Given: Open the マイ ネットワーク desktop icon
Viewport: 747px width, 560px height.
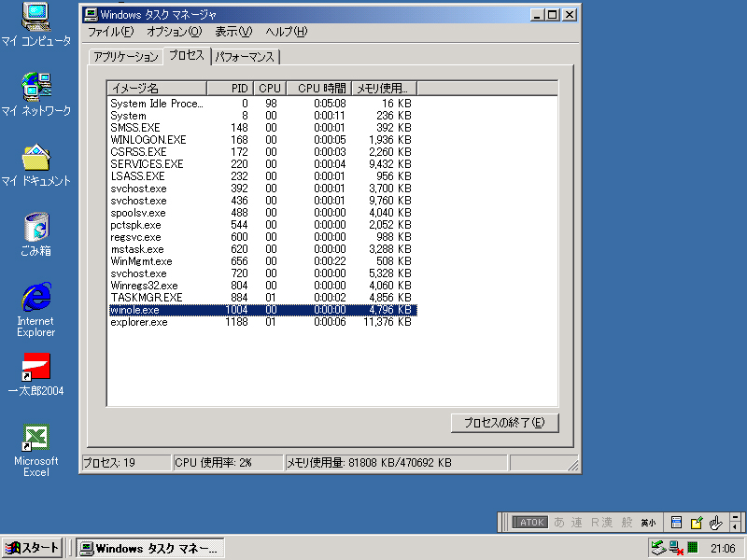Looking at the screenshot, I should click(35, 88).
